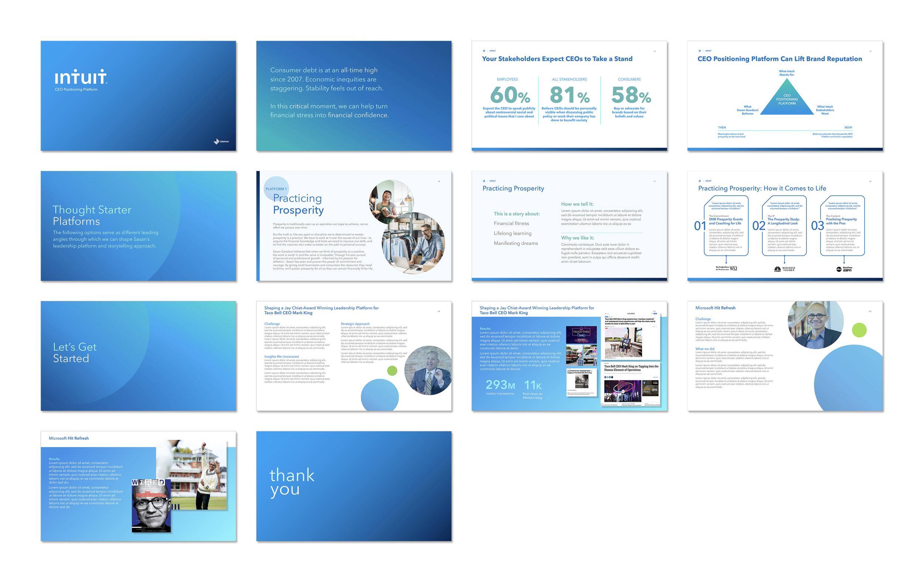
Task: Open the 'thank you' slide thumbnail
Action: click(x=353, y=486)
